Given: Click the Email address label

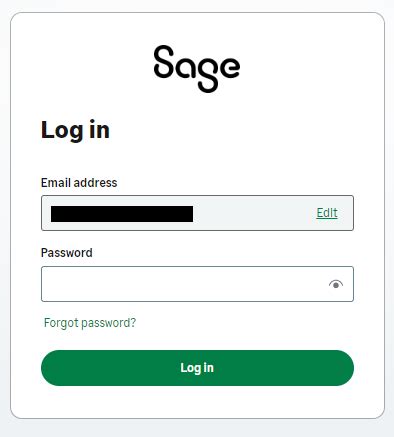Looking at the screenshot, I should click(79, 182).
